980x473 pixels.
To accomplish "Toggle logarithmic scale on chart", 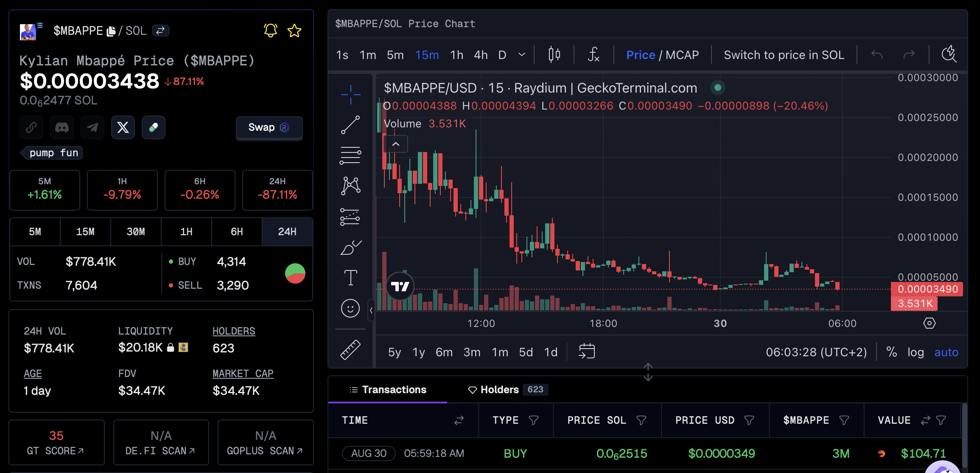I will point(916,352).
